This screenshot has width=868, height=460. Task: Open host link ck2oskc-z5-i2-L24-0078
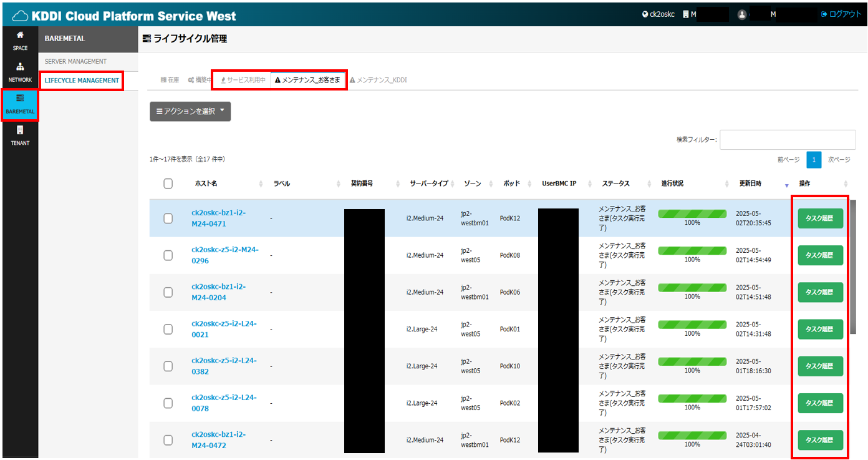[224, 403]
